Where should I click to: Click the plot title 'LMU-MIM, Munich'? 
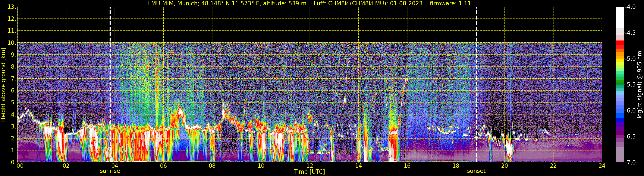click(173, 3)
